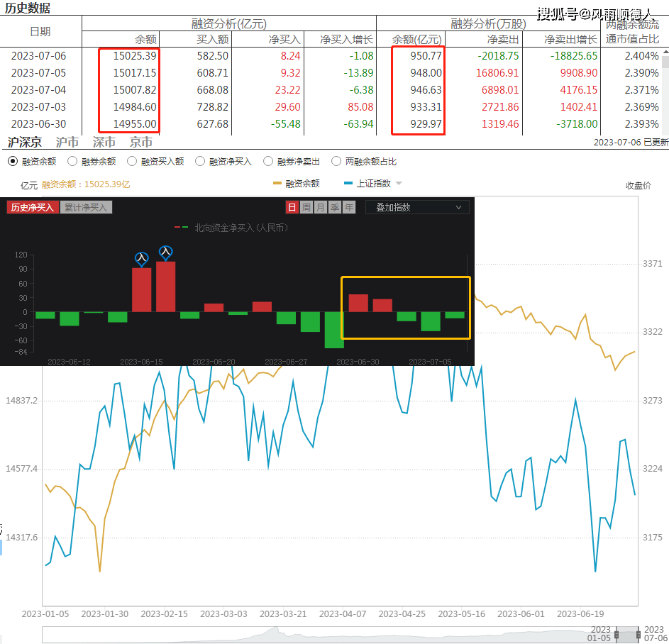Select the 日 period icon
Screen dimensions: 669x644
(x=292, y=207)
